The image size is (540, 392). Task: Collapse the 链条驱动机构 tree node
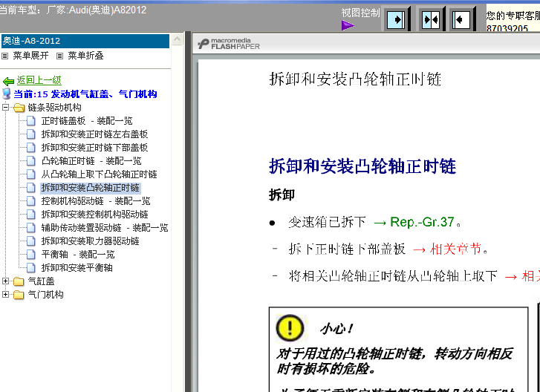pyautogui.click(x=6, y=108)
